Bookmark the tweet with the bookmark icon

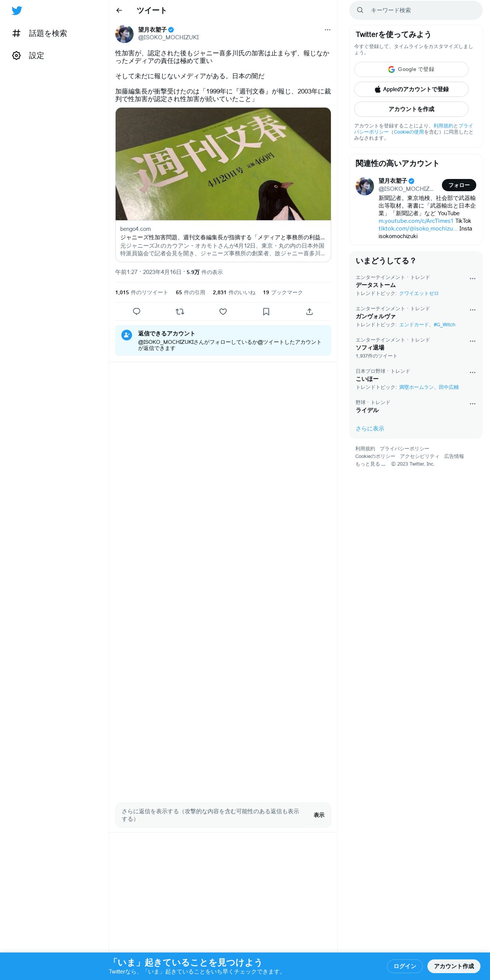266,311
